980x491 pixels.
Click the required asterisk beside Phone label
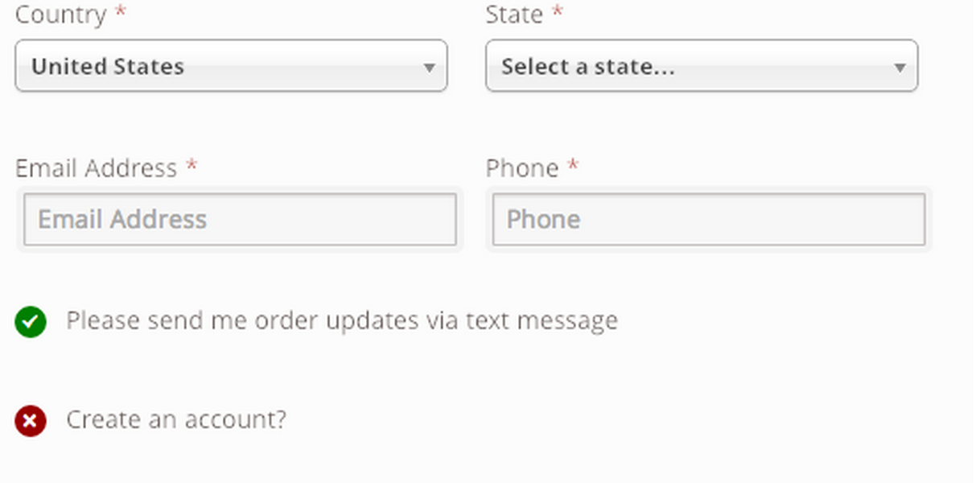pos(573,167)
